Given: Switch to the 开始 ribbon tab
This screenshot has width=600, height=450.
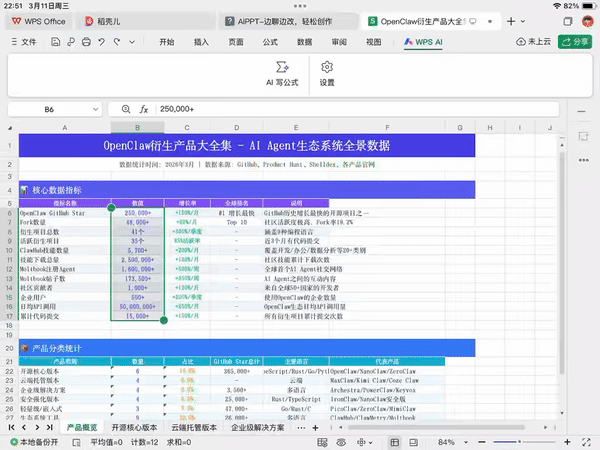Looking at the screenshot, I should pos(167,42).
